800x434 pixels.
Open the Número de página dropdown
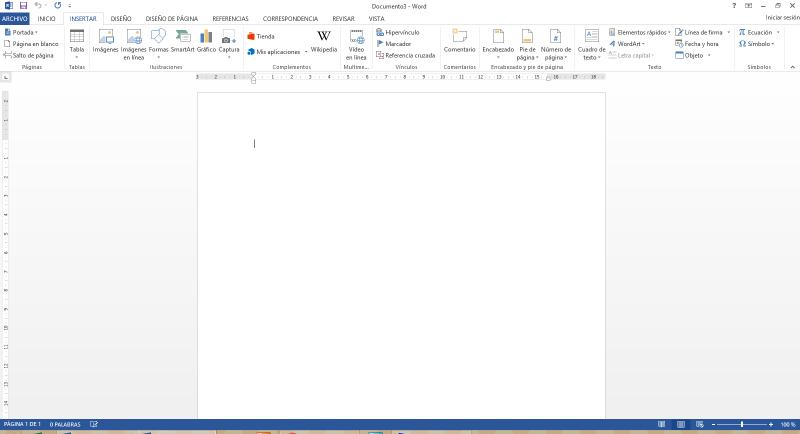click(x=556, y=44)
